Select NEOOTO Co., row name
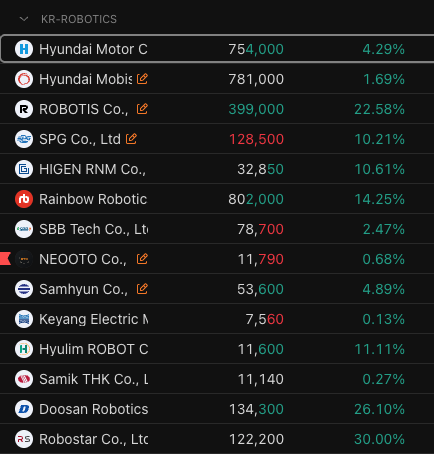The width and height of the screenshot is (434, 454). pos(83,259)
